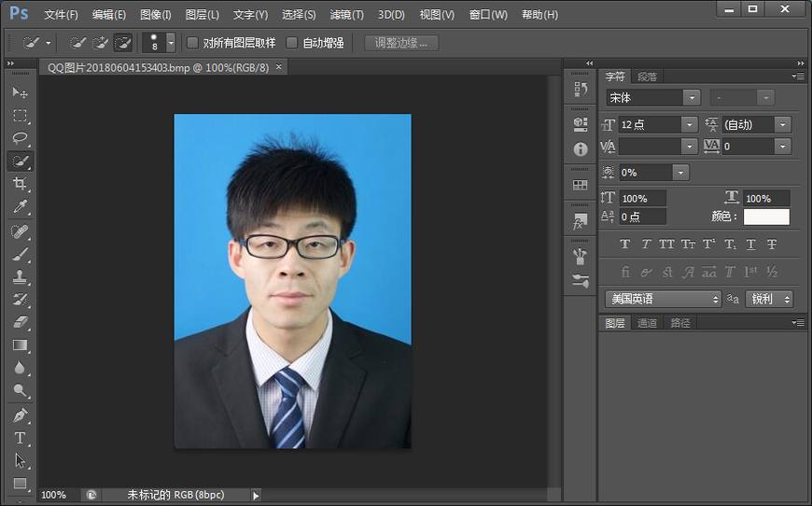Select the Rectangle shape tool
This screenshot has height=506, width=812.
click(x=20, y=484)
